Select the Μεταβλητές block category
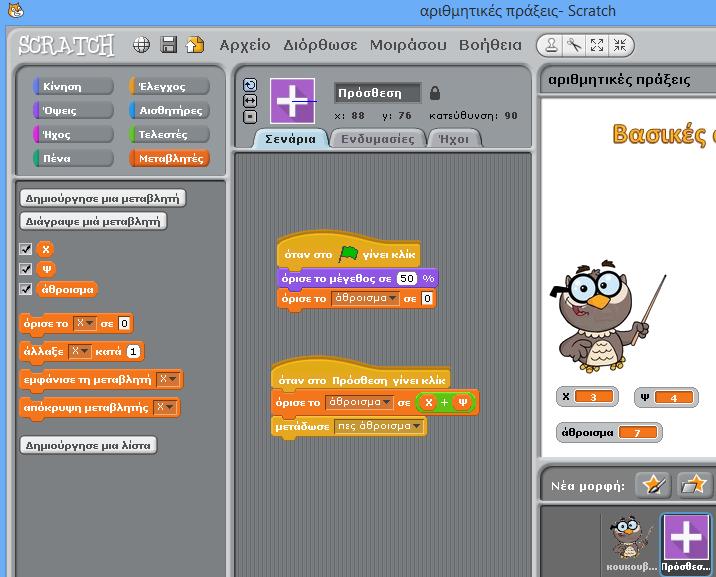Image resolution: width=716 pixels, height=577 pixels. click(169, 158)
